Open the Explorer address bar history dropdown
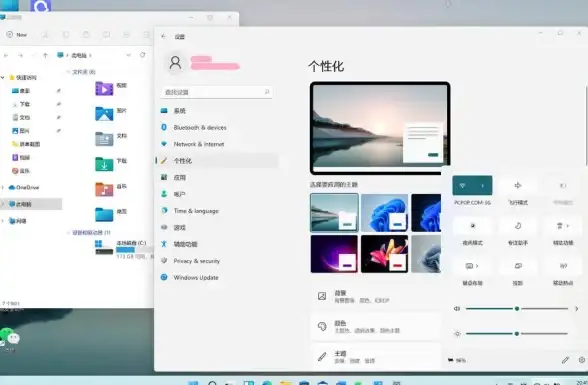Image resolution: width=588 pixels, height=385 pixels. (129, 55)
